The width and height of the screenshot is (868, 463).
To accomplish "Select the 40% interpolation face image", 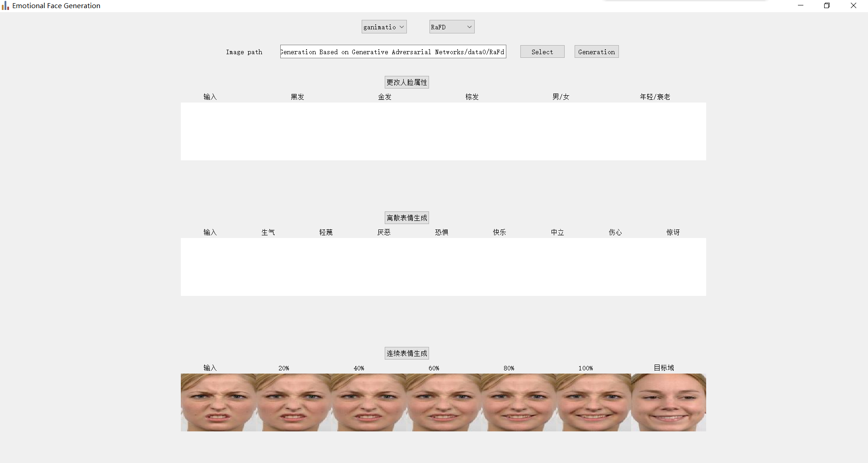I will pyautogui.click(x=368, y=402).
